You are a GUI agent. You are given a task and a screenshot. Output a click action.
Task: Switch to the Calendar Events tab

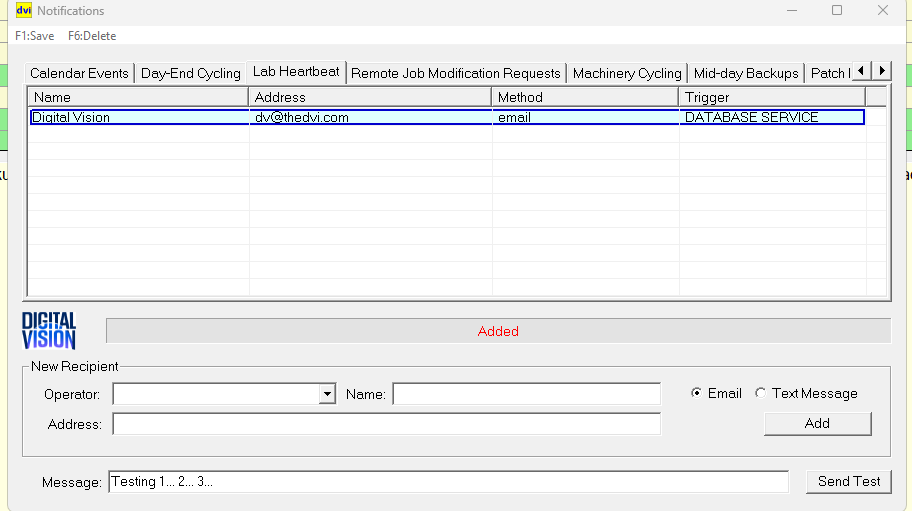[79, 73]
